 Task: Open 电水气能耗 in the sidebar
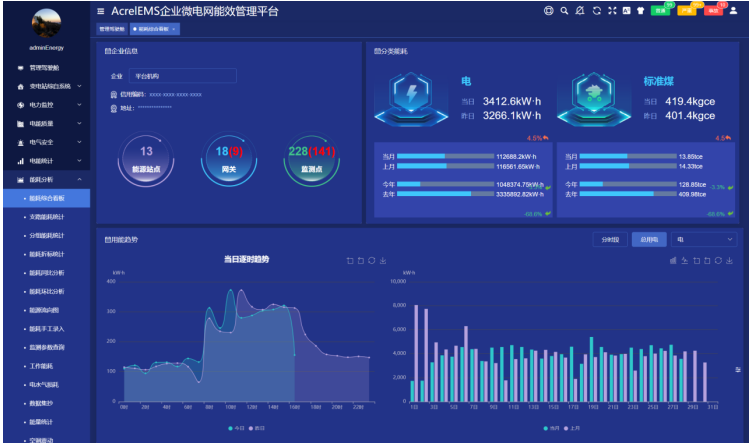point(47,385)
